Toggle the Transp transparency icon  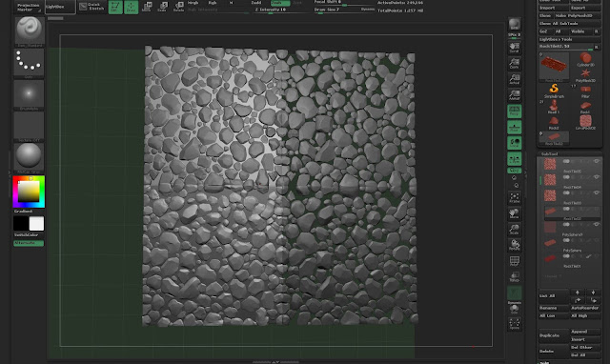(x=515, y=277)
